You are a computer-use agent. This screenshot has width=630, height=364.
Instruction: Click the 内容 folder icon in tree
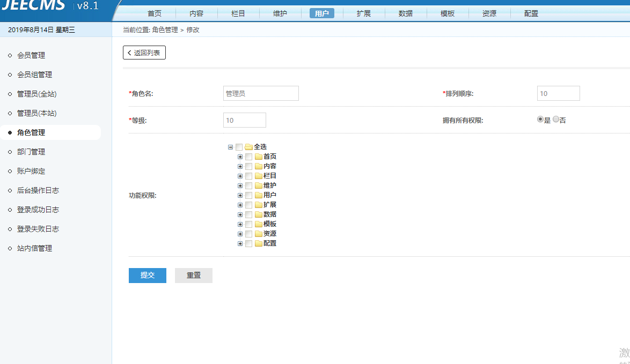coord(259,166)
